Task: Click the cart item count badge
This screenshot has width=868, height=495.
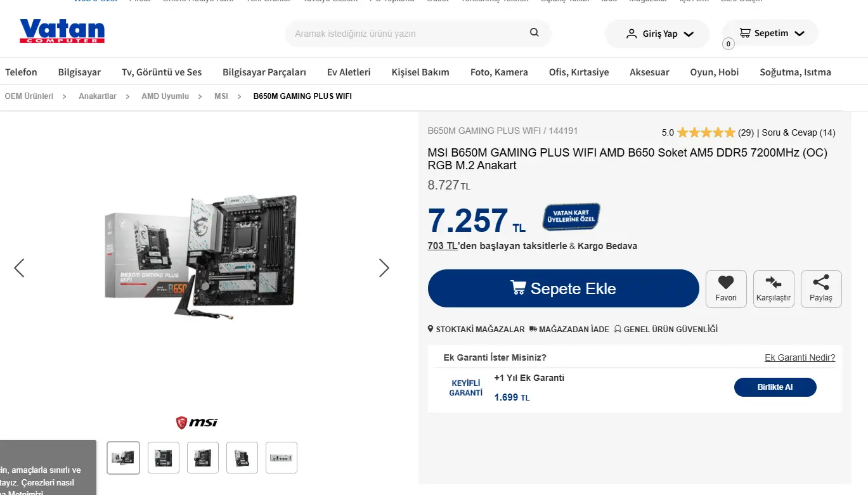Action: pos(729,44)
